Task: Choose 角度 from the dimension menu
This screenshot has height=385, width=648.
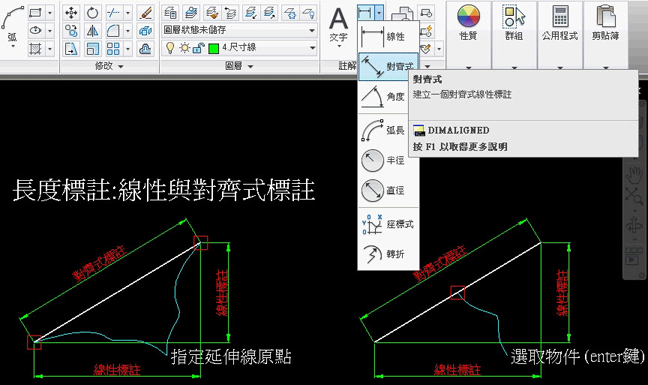Action: pyautogui.click(x=388, y=97)
